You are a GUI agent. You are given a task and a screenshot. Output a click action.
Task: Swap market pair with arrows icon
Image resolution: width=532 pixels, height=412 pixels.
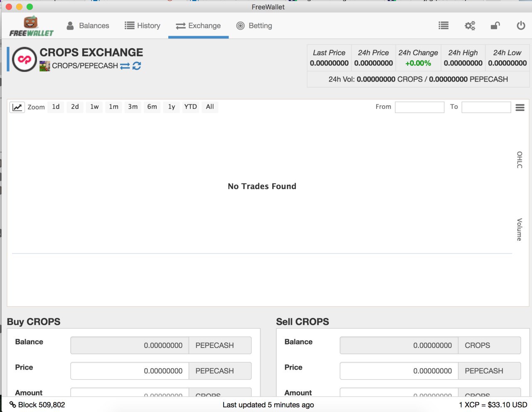[125, 66]
